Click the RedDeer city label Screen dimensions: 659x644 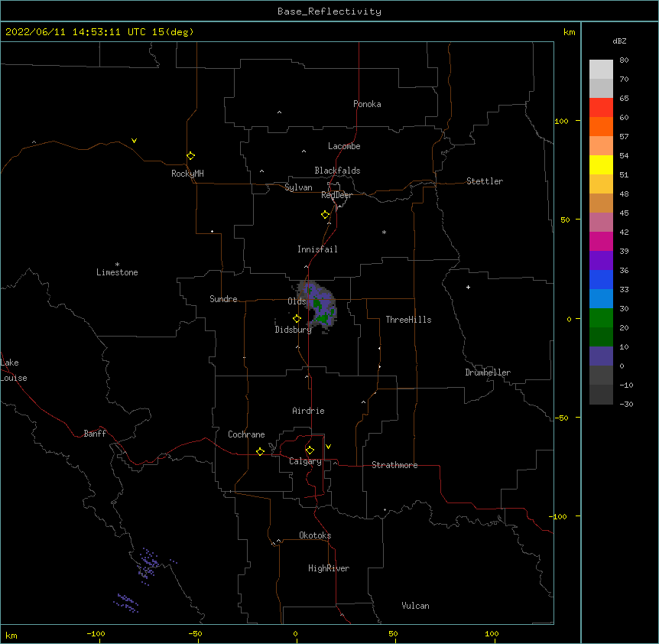(336, 195)
